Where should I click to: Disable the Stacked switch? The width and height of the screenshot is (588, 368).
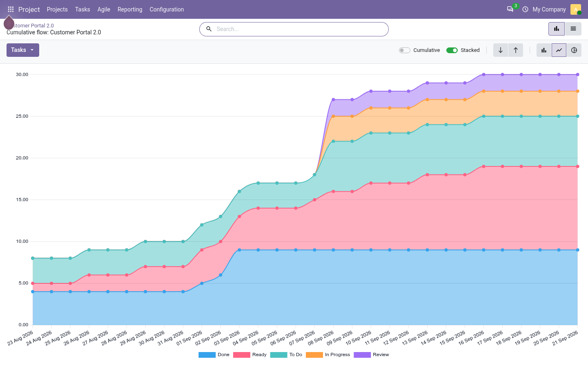[x=452, y=50]
